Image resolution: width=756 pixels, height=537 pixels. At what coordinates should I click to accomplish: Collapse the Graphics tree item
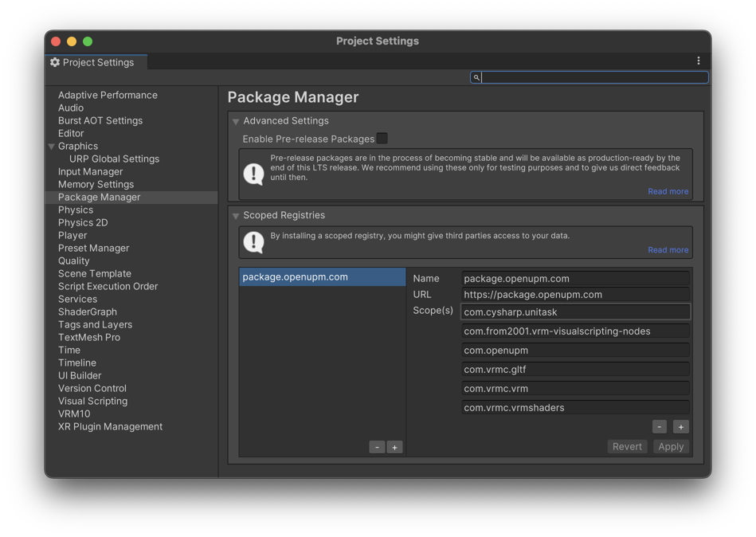coord(52,147)
